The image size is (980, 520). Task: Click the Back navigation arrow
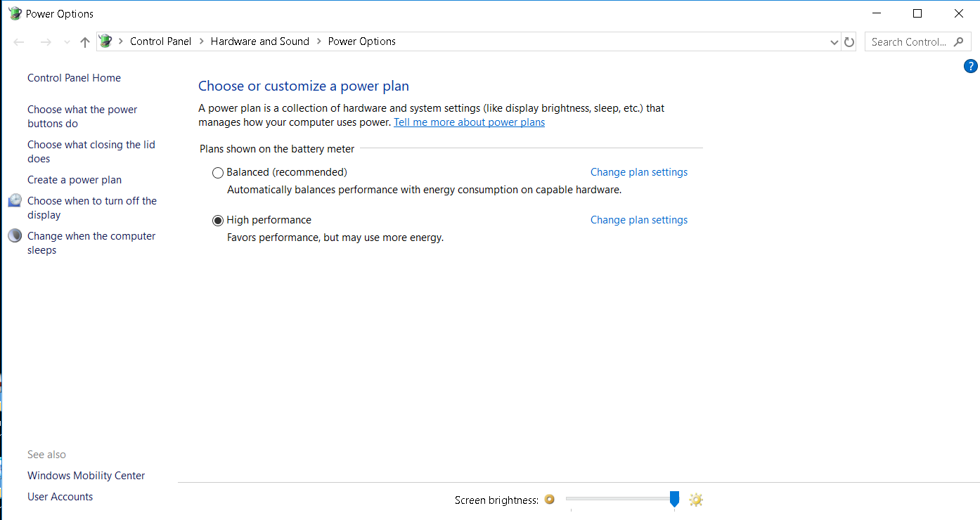point(19,42)
